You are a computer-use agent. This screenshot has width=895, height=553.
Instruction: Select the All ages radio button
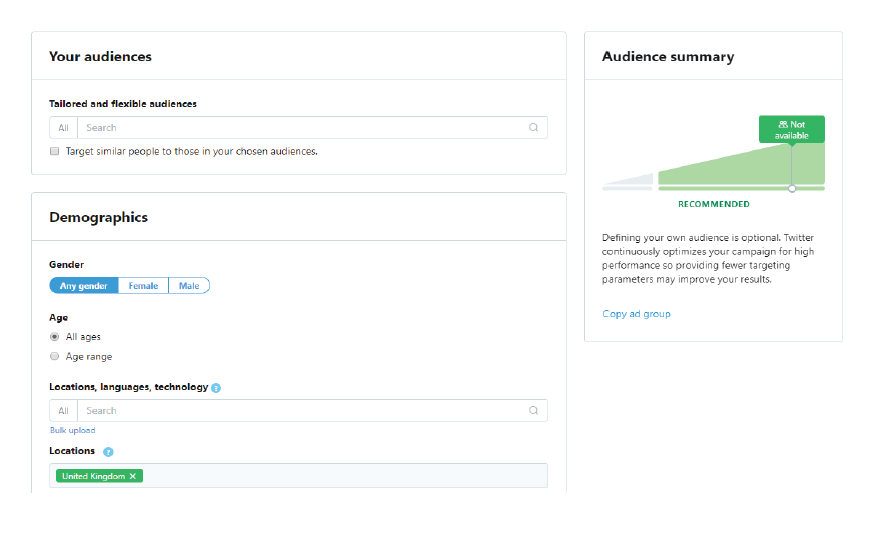(55, 337)
